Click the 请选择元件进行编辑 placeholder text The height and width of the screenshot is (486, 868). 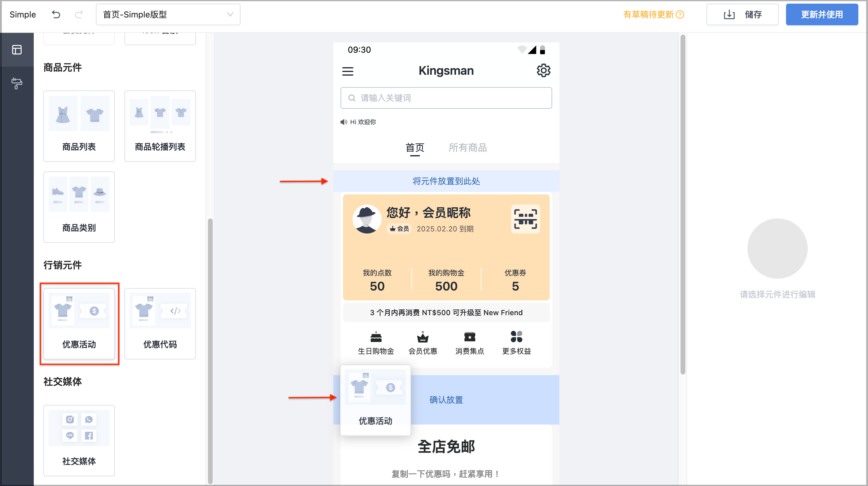pos(777,294)
